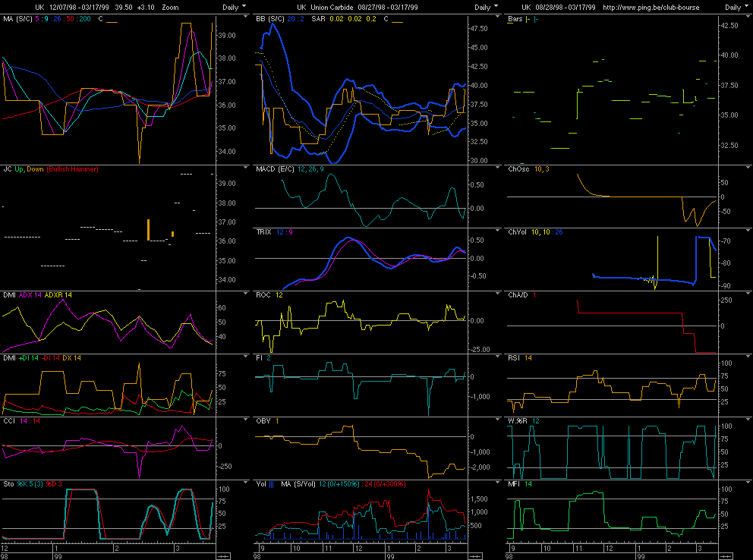Click the 39.50 last price in left header
This screenshot has height=560, width=753.
(124, 7)
